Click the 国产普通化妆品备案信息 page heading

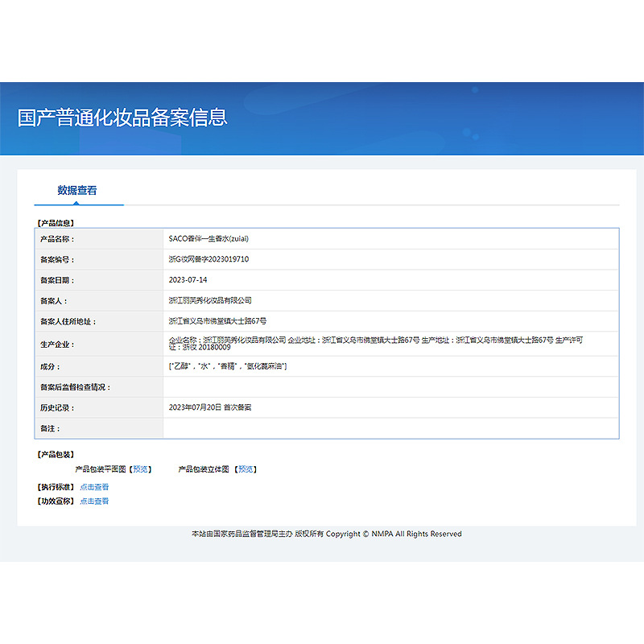click(122, 118)
